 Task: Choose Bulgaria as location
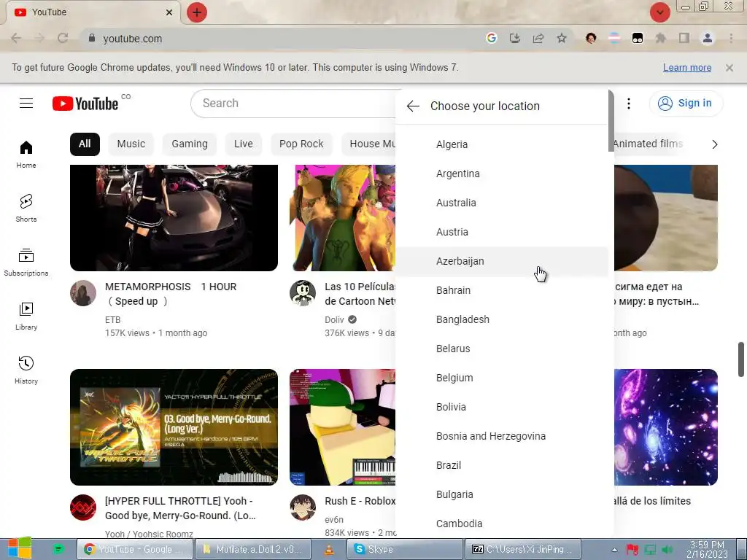(502, 494)
